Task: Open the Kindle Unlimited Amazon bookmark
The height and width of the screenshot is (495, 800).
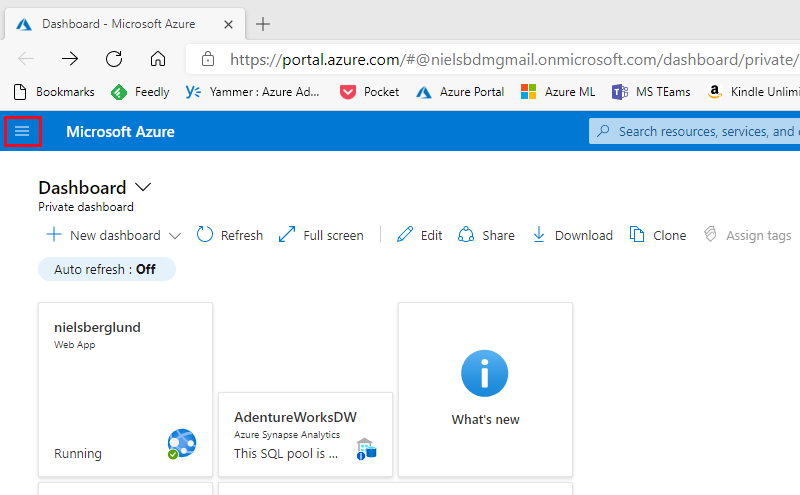Action: (753, 92)
